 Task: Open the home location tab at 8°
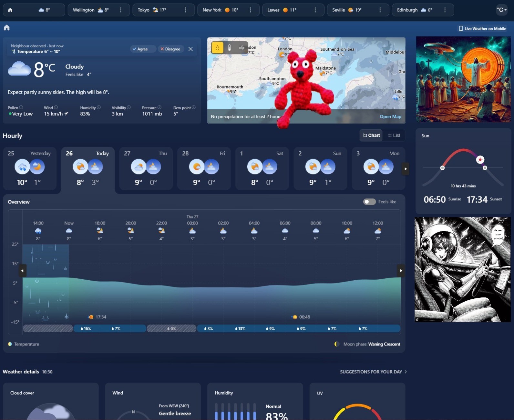pos(34,10)
